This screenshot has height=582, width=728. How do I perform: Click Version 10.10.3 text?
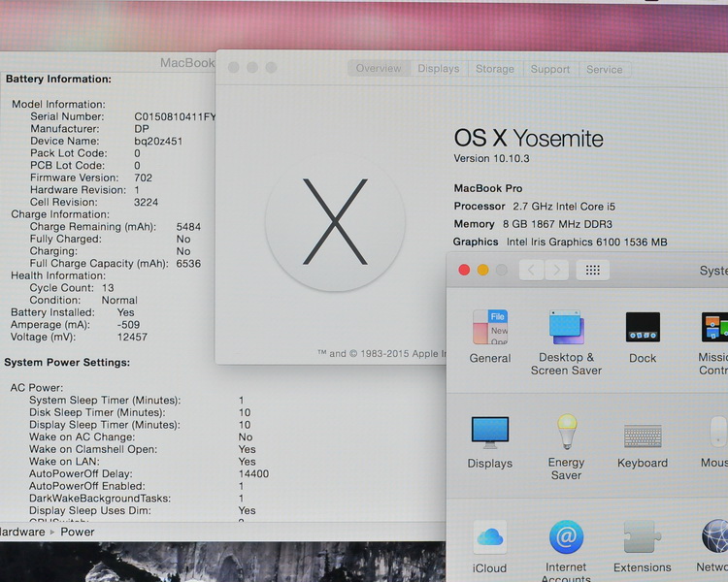point(491,158)
